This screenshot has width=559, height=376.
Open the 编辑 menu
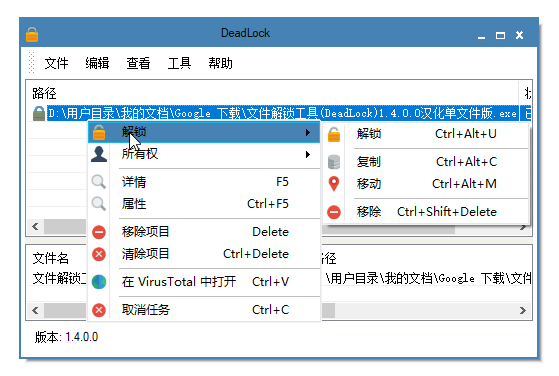click(97, 63)
